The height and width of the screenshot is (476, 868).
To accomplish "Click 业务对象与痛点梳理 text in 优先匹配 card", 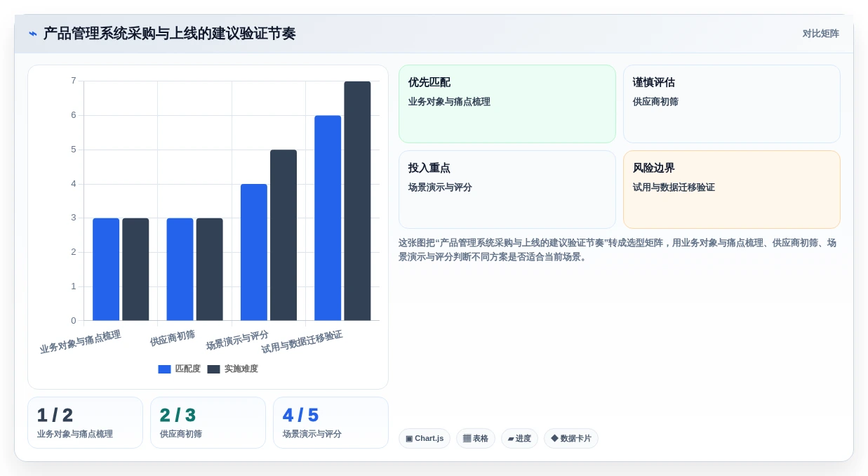I will coord(449,102).
